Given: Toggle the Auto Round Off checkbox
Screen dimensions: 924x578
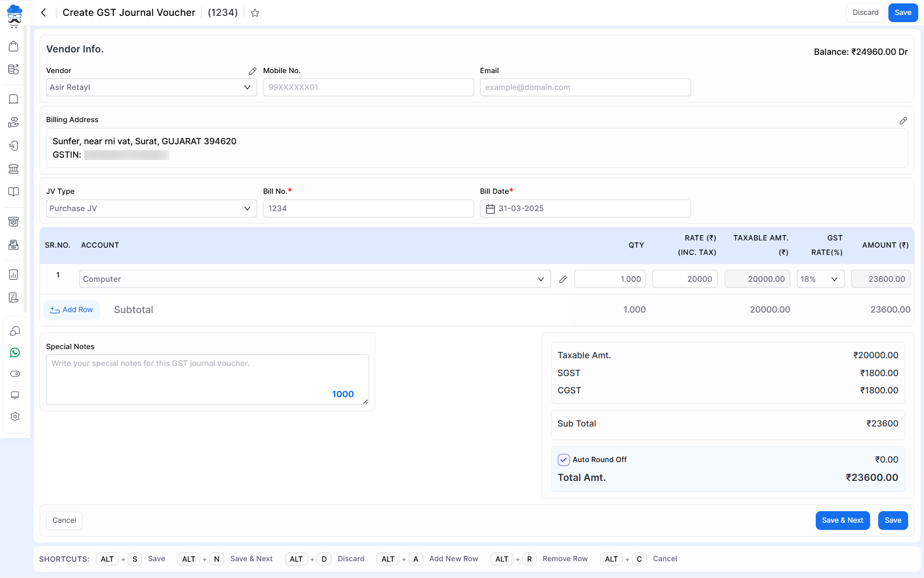Looking at the screenshot, I should 564,460.
